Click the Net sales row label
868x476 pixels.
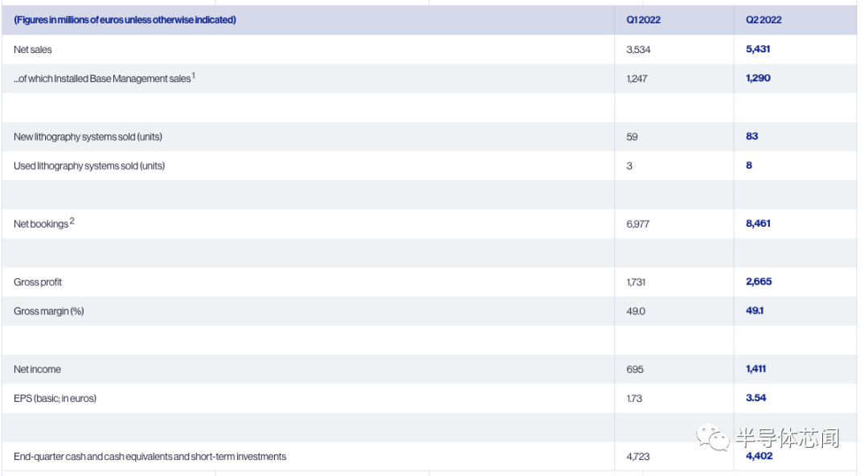click(33, 50)
